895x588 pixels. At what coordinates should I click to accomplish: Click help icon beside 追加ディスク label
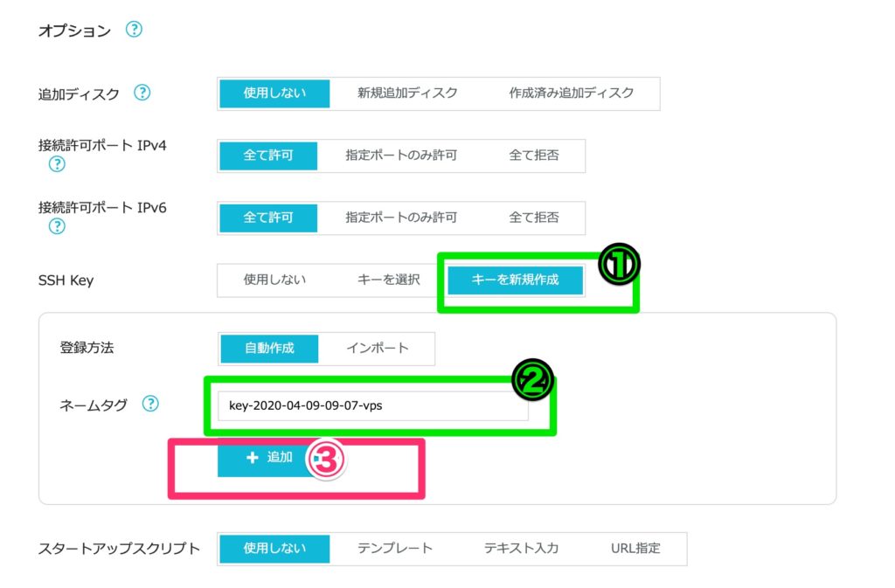pos(142,93)
